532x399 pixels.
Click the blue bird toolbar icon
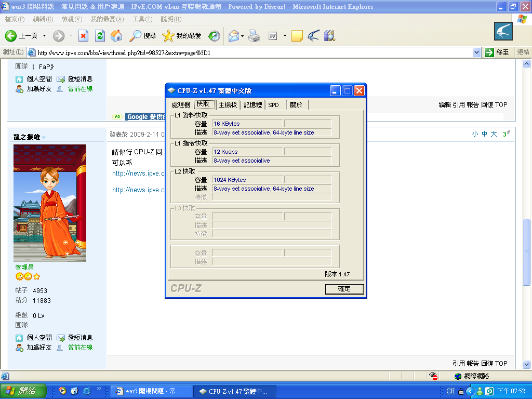[313, 36]
